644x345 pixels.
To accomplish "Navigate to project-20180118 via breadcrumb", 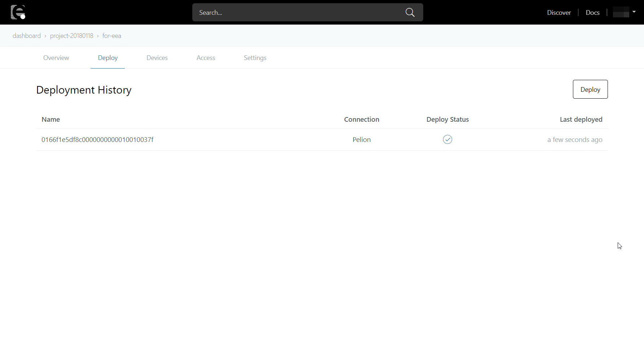I will (x=71, y=35).
